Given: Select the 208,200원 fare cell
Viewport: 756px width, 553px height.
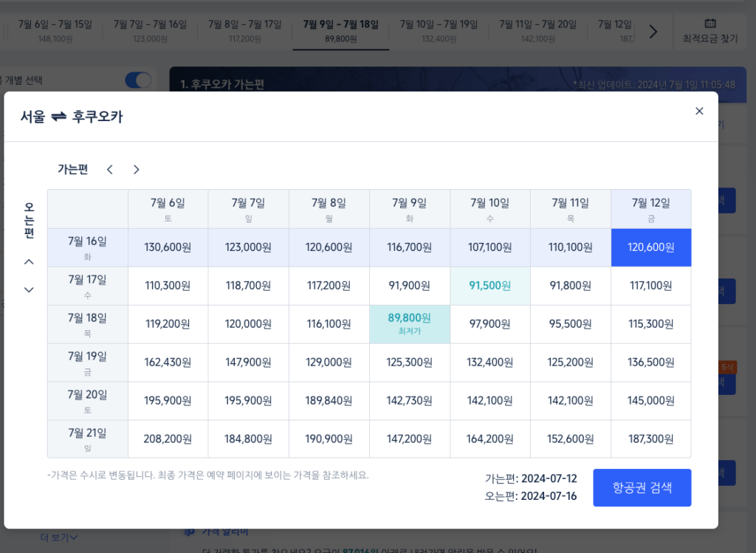Looking at the screenshot, I should [168, 439].
